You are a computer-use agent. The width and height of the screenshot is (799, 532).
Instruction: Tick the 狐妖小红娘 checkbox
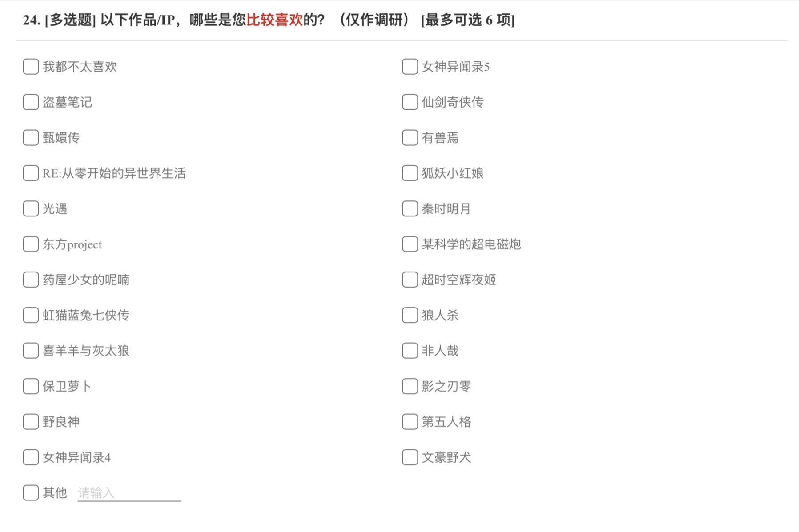410,173
